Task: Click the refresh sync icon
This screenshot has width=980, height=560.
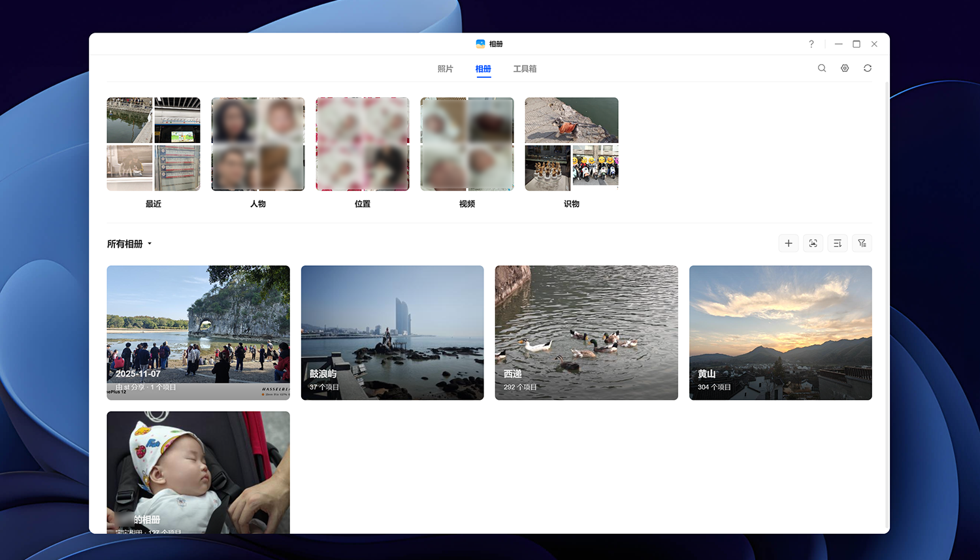Action: pyautogui.click(x=868, y=69)
